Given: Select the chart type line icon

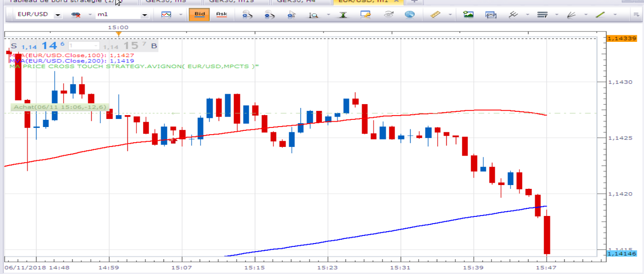Looking at the screenshot, I should click(x=166, y=15).
